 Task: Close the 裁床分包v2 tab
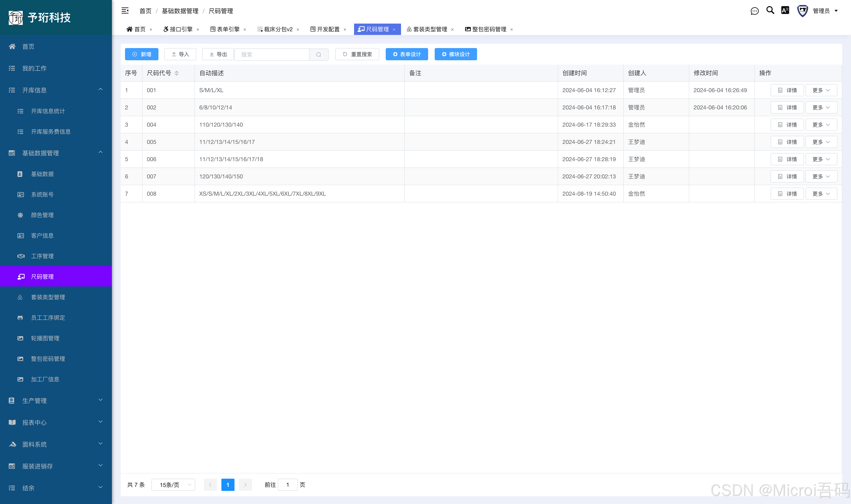pyautogui.click(x=298, y=29)
